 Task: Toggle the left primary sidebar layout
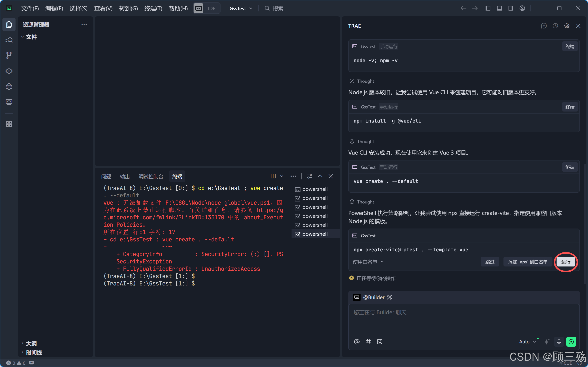pos(488,8)
